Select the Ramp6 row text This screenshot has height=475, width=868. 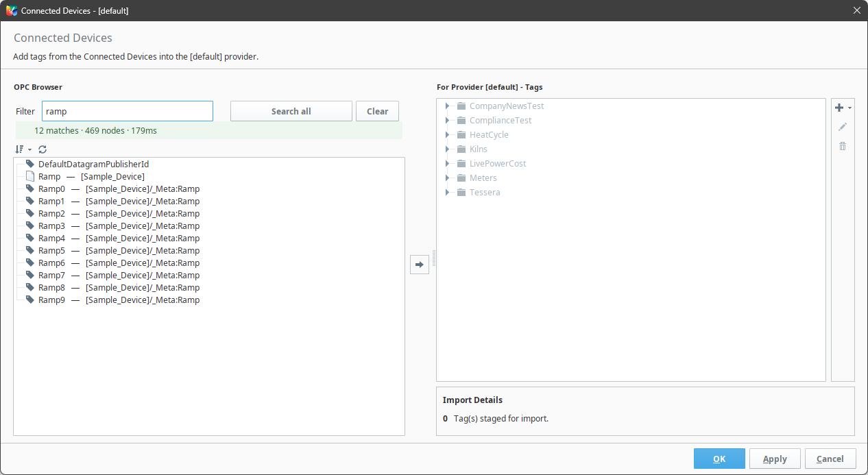click(x=119, y=263)
